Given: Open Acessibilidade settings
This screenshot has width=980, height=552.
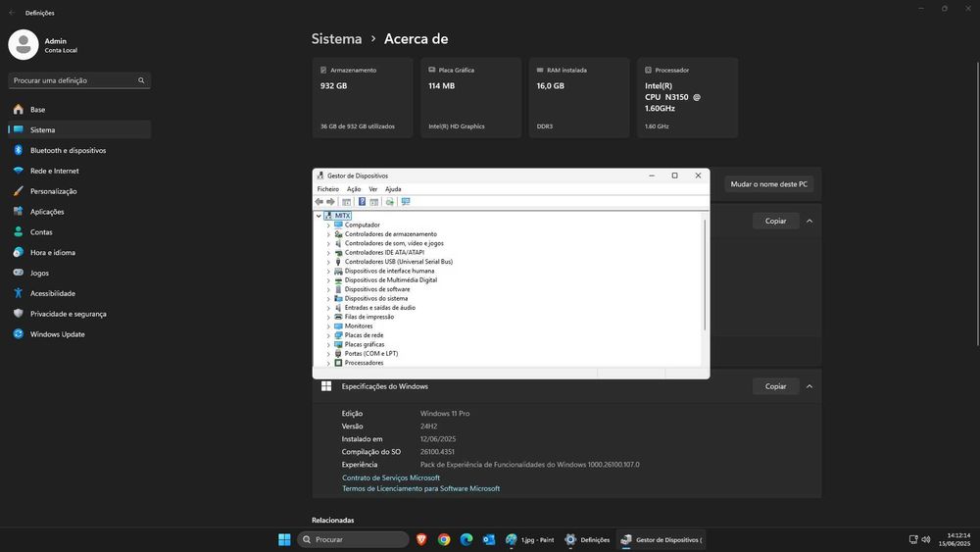Looking at the screenshot, I should (79, 293).
